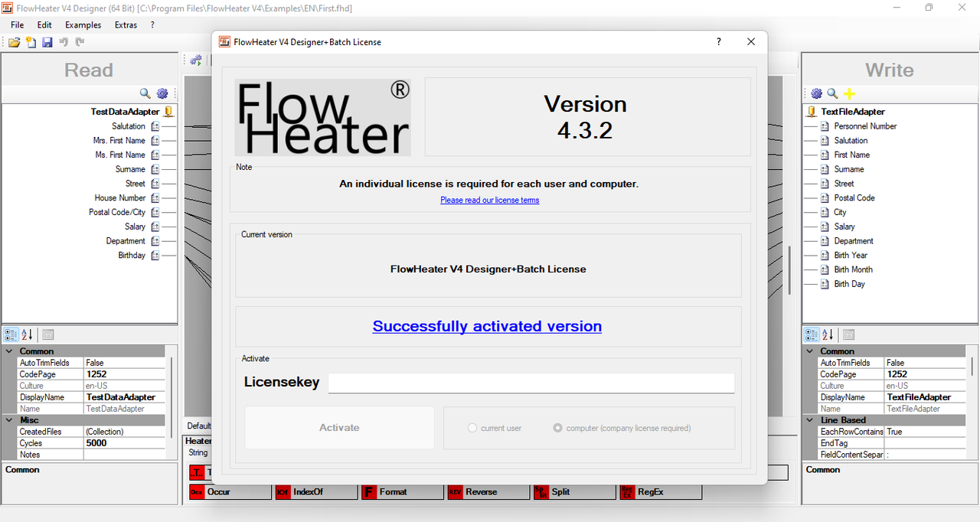Select the TextFileAdapter DisplayName value
Viewport: 980px width, 522px height.
(x=925, y=397)
